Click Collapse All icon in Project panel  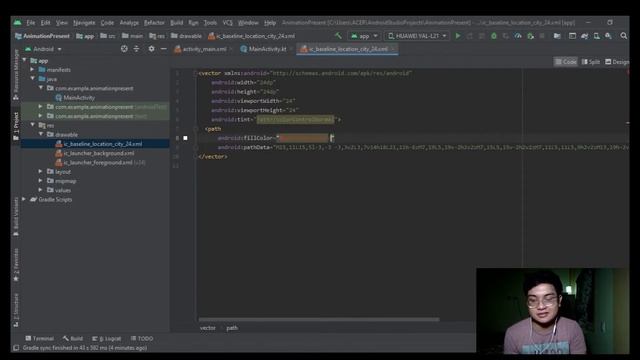pos(136,49)
